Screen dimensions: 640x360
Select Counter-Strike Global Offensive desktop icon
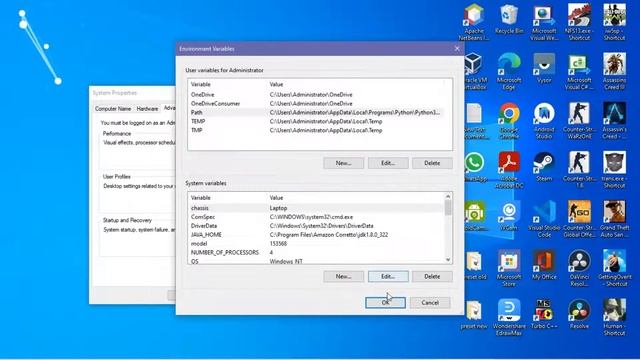coord(579,219)
